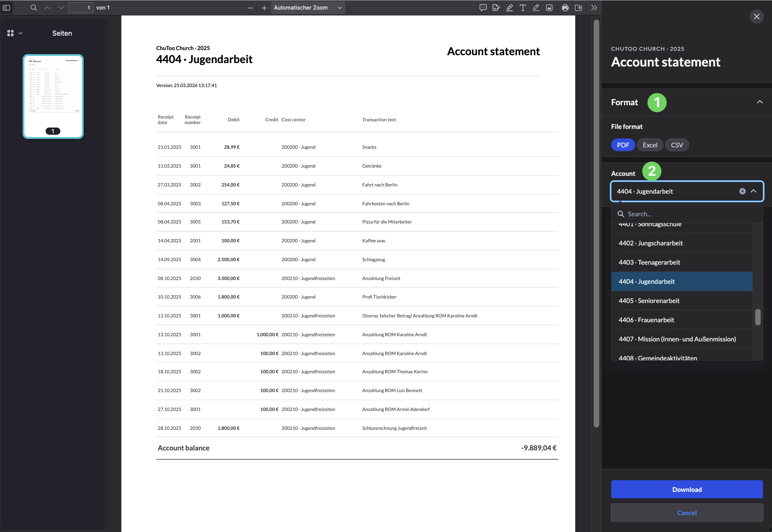Select the signature tool icon
Viewport: 772px width, 532px height.
496,8
